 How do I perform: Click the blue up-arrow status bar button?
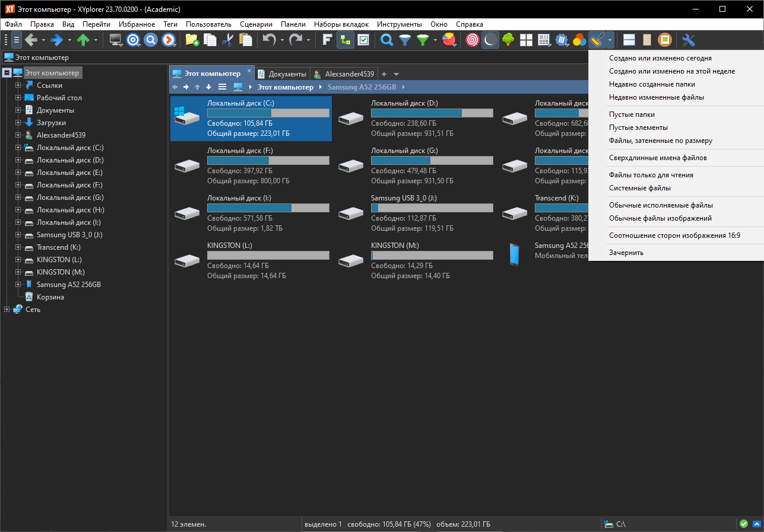(x=756, y=524)
